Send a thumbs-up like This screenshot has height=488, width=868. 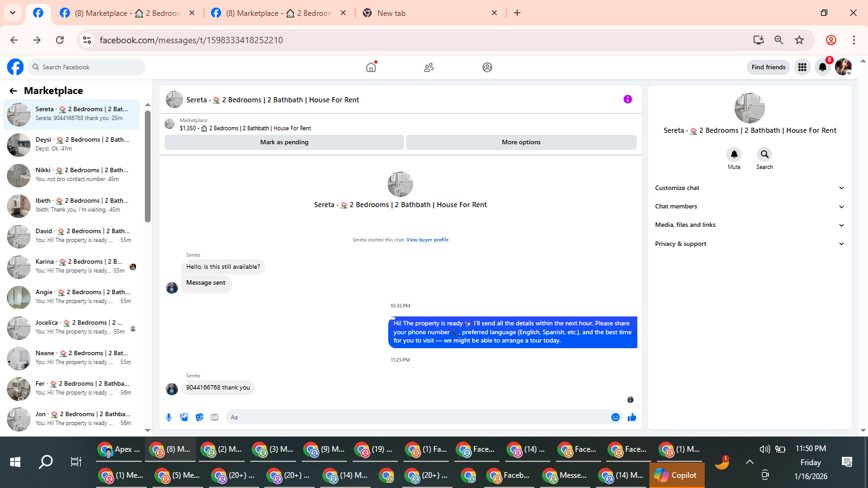632,417
